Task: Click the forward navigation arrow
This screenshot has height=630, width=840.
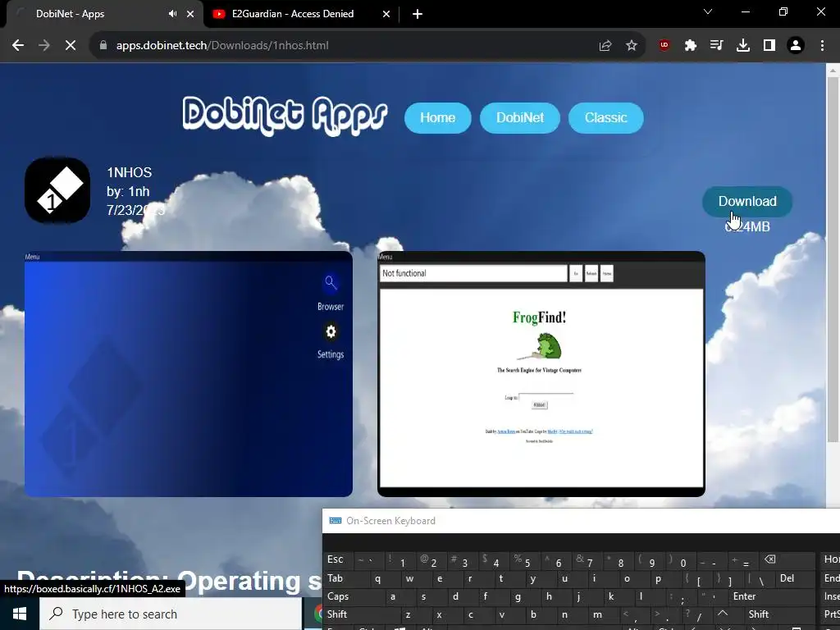Action: [x=44, y=46]
